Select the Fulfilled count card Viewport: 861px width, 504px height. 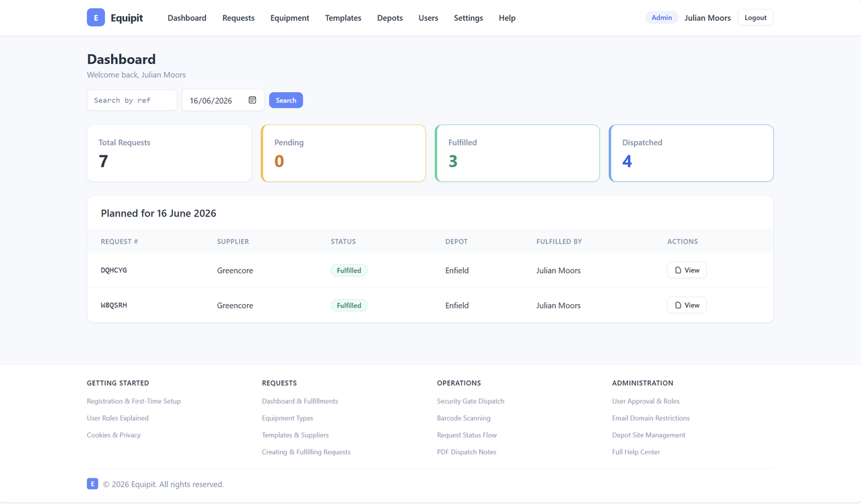pos(517,153)
